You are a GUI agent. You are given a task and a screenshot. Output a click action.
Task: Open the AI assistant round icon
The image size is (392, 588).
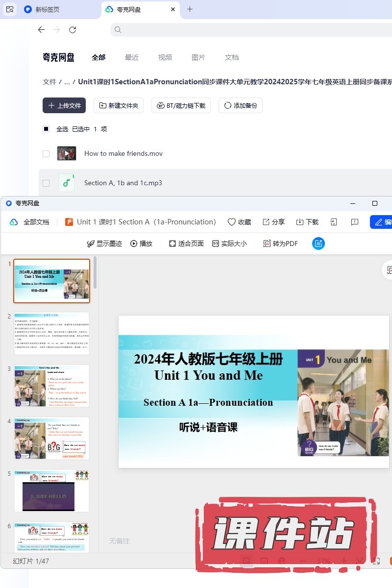[318, 244]
